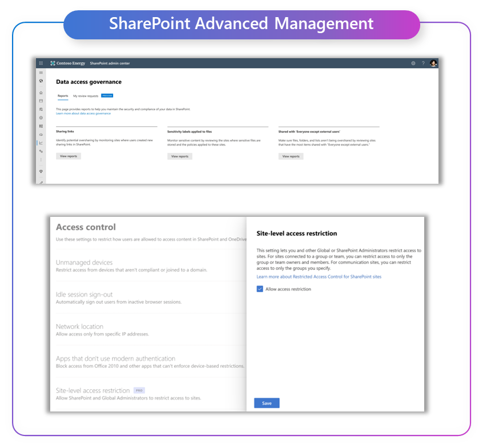Go to the Home icon in the sidebar

(41, 92)
